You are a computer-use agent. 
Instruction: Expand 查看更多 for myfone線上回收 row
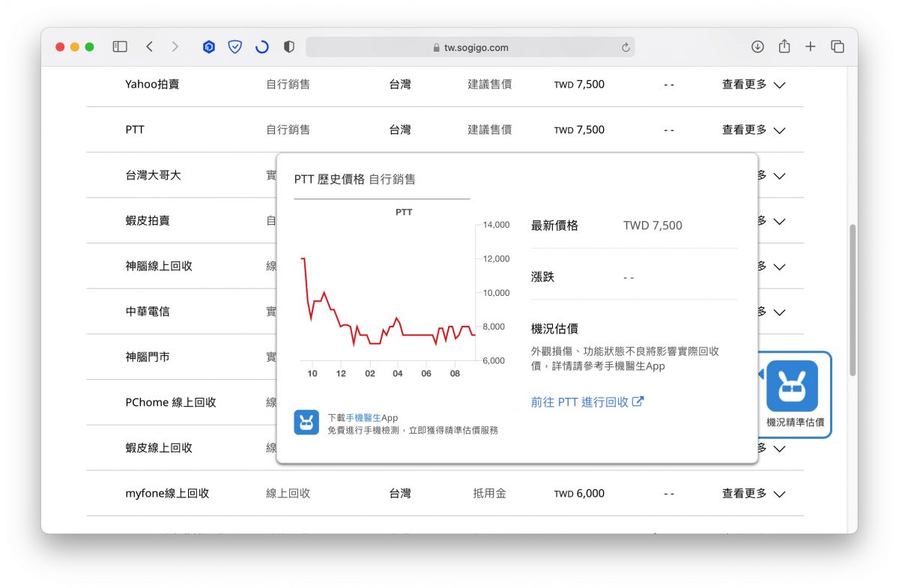[753, 494]
